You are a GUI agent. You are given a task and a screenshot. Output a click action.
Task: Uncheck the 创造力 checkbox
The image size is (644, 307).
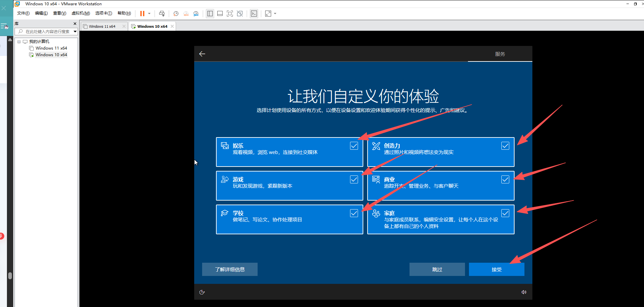point(505,146)
